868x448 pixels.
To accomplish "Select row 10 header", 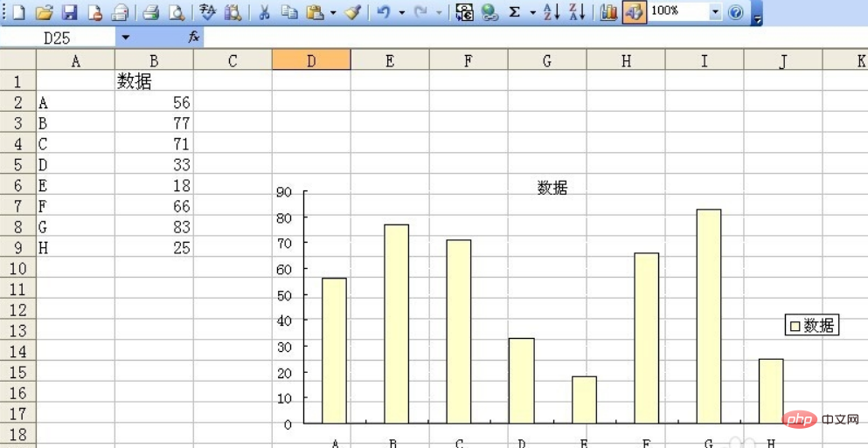I will tap(18, 268).
